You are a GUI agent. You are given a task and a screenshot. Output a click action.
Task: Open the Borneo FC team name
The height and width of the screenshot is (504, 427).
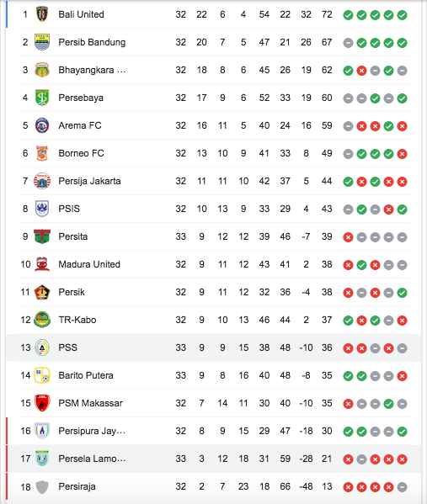click(x=81, y=153)
